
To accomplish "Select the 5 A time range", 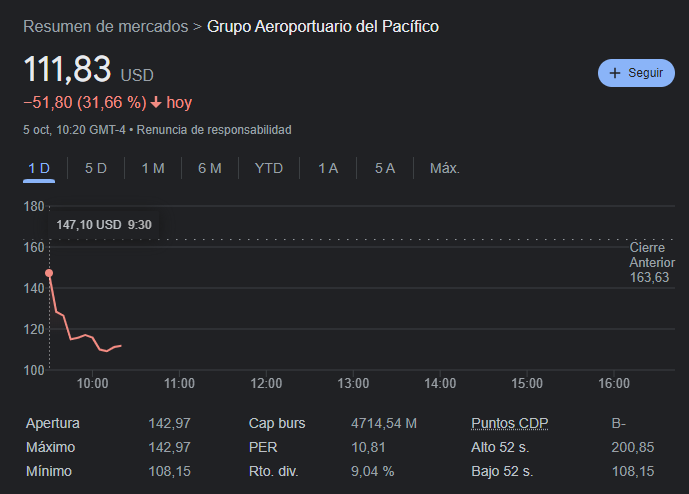I will [385, 168].
